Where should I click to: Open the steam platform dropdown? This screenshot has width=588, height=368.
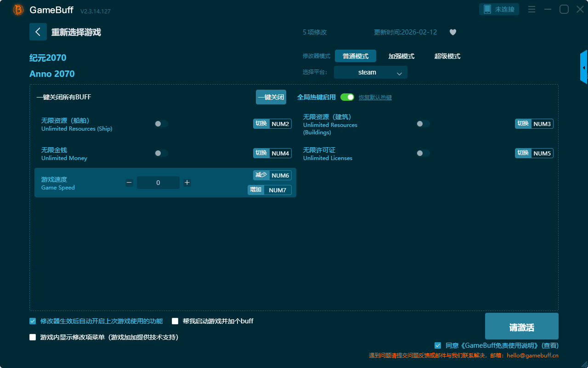370,73
